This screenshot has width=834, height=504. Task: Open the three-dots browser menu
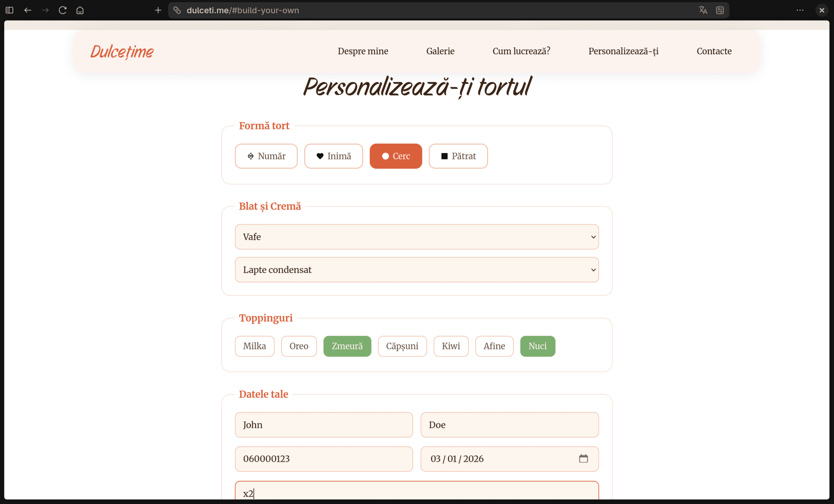click(800, 10)
